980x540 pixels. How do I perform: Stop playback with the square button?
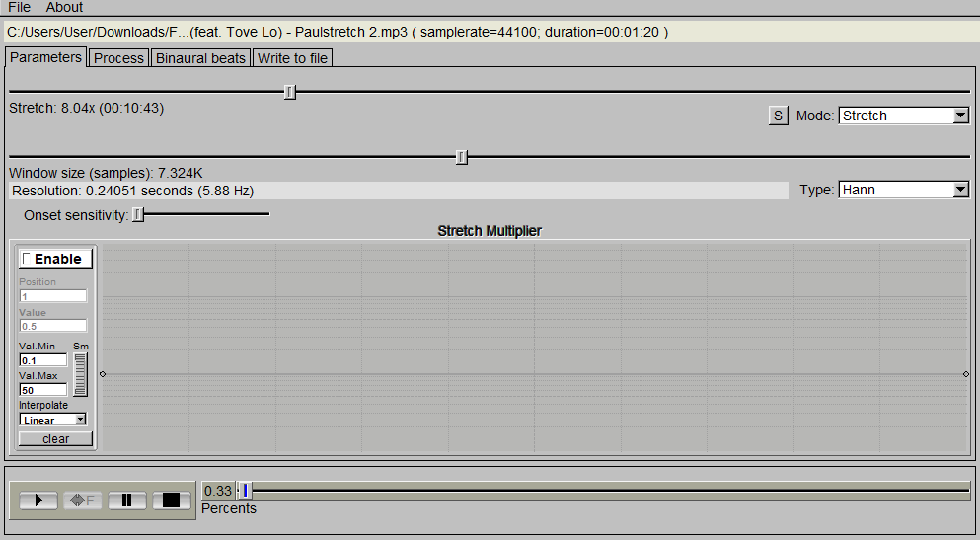172,500
